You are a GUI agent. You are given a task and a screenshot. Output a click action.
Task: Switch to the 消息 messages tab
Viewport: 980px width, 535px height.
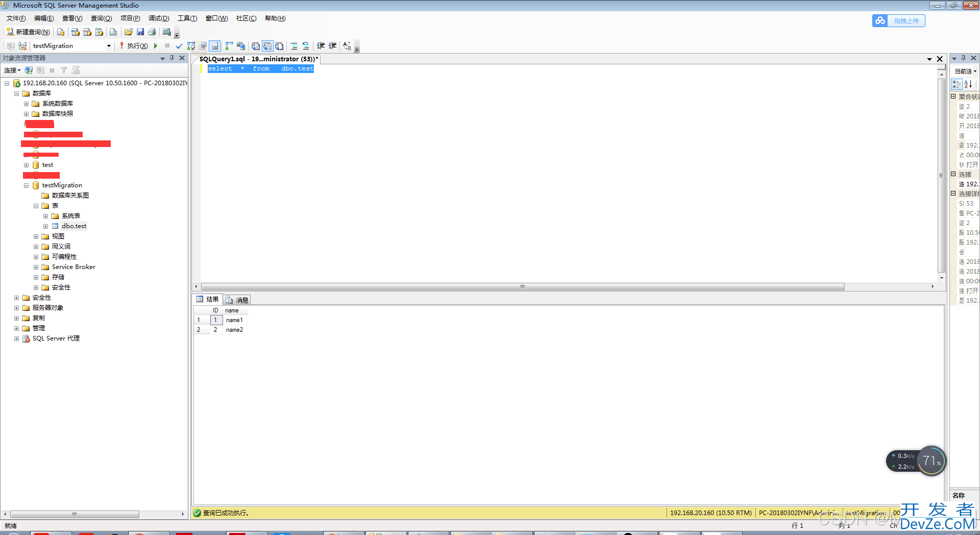click(237, 300)
